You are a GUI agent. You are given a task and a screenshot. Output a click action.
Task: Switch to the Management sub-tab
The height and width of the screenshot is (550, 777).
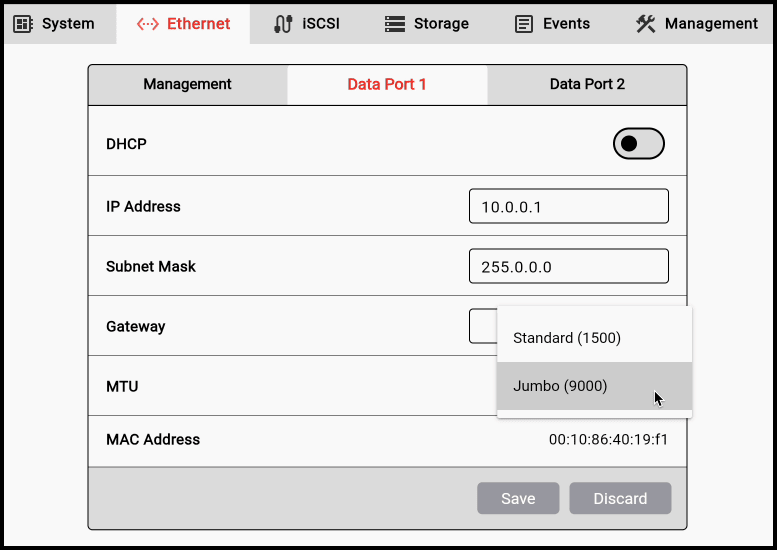187,85
